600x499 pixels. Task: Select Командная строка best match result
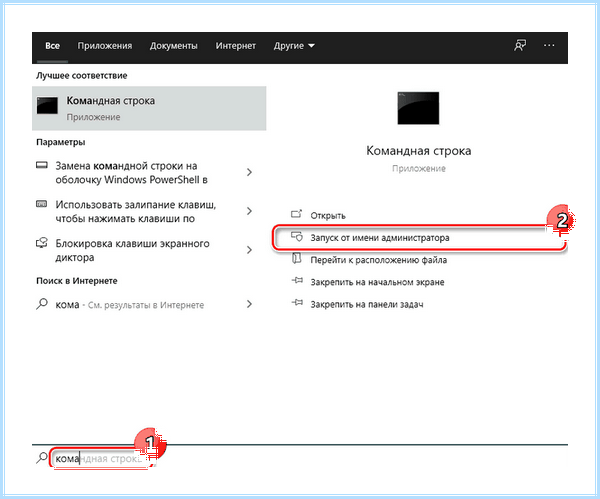(x=149, y=108)
